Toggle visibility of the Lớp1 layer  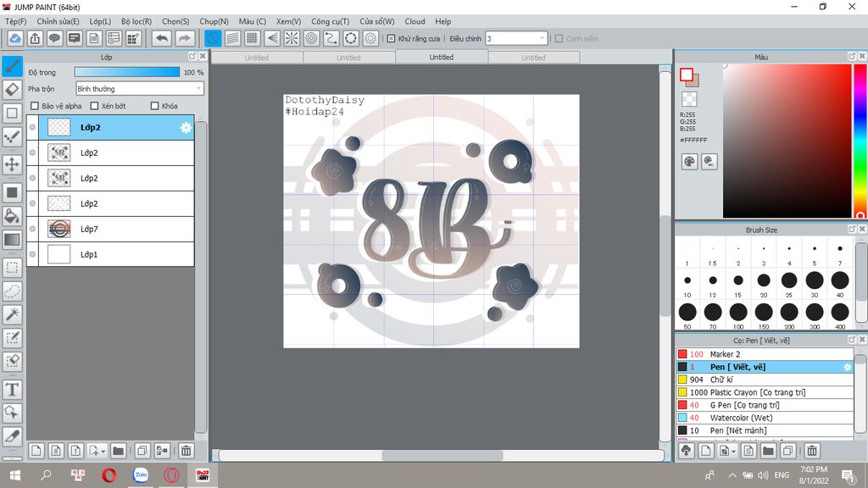click(x=33, y=254)
